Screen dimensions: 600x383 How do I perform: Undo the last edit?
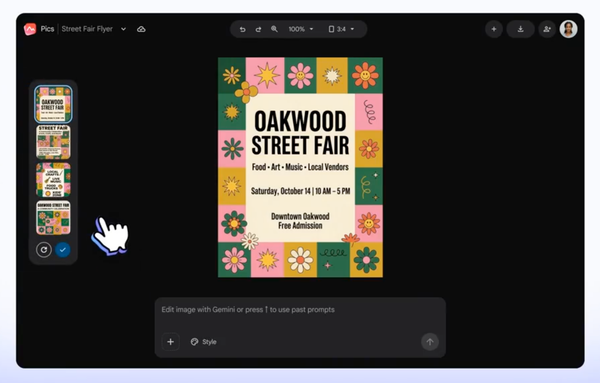[242, 29]
